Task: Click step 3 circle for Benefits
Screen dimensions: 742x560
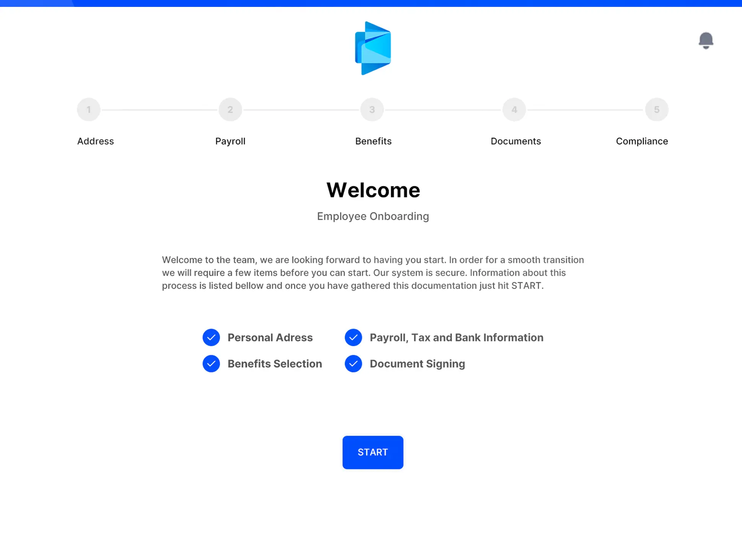Action: coord(372,109)
